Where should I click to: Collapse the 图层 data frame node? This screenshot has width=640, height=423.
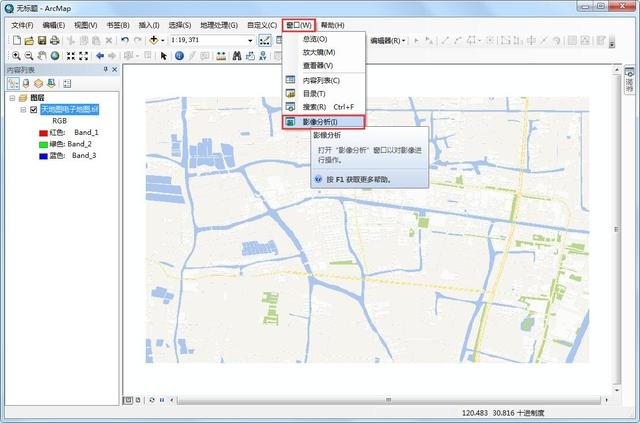[12, 98]
